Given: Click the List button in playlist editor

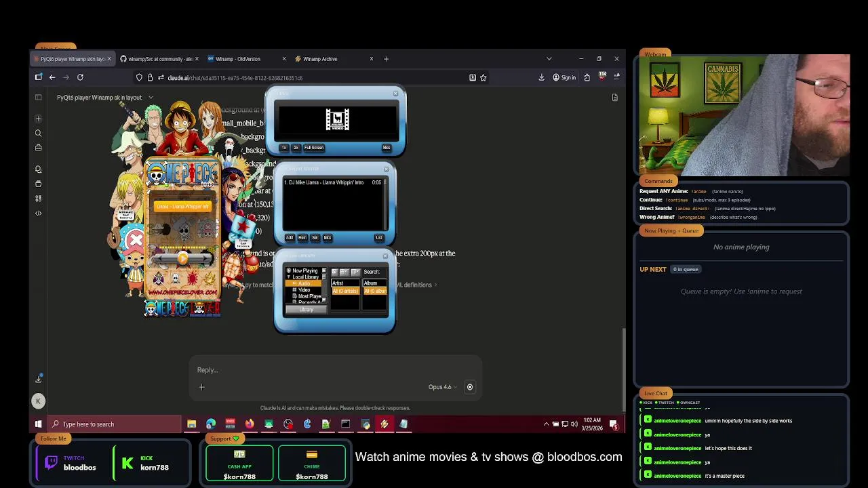Looking at the screenshot, I should click(x=379, y=238).
